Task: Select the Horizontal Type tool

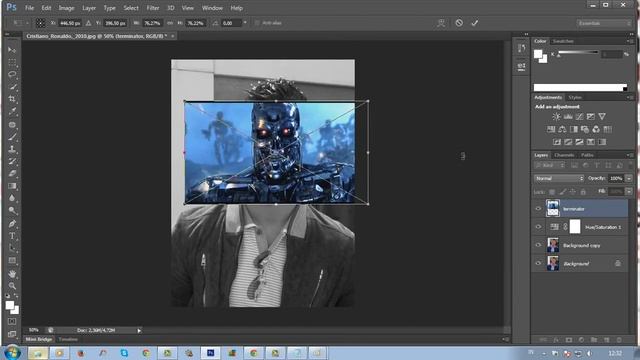Action: click(12, 236)
